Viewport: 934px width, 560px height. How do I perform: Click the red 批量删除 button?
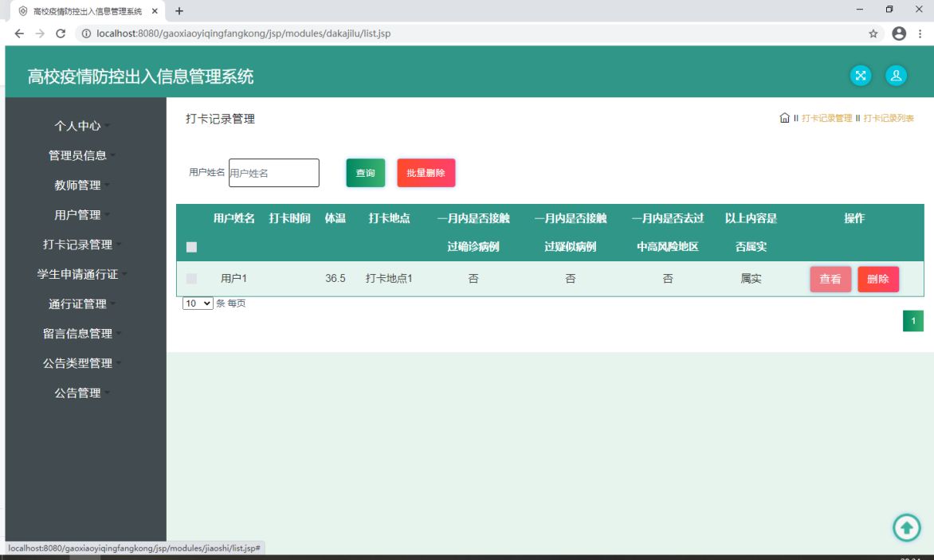(x=426, y=173)
